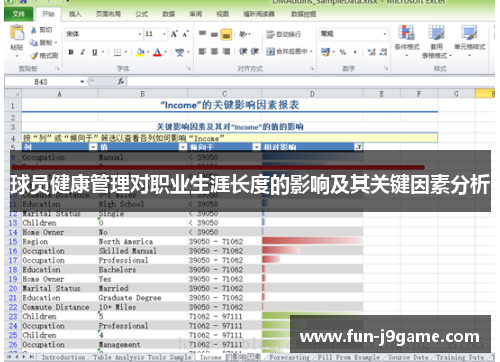Viewport: 500px width, 362px height.
Task: Switch to the Review ribbon tab
Action: (x=196, y=14)
